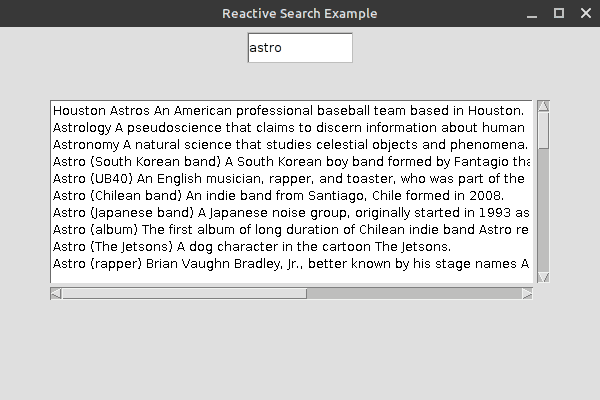Pick the Astro (UB40) result

pyautogui.click(x=288, y=179)
